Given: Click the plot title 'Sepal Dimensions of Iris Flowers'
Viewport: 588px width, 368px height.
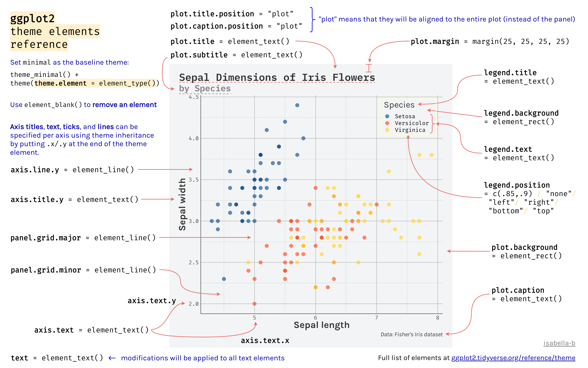Looking at the screenshot, I should (x=277, y=78).
